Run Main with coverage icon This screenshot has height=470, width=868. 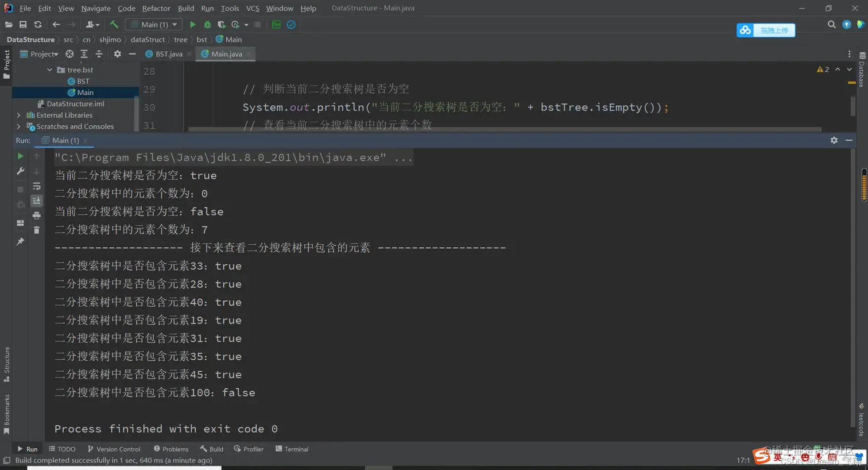(222, 24)
